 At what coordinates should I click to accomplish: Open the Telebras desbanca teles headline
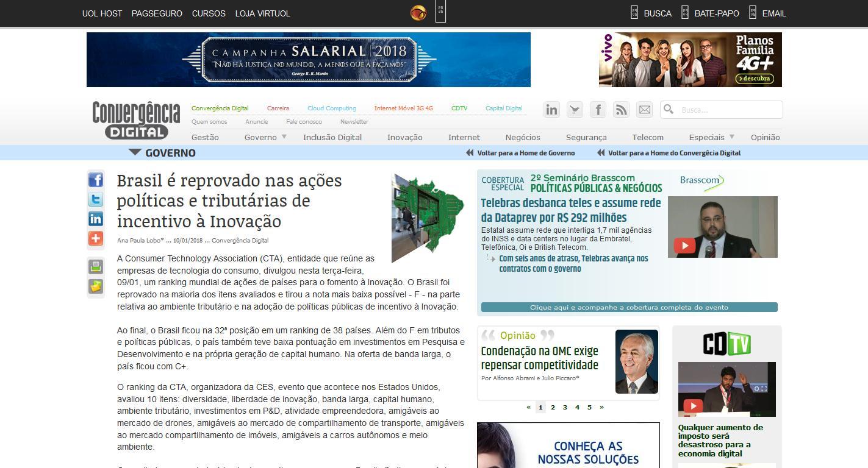coord(571,210)
